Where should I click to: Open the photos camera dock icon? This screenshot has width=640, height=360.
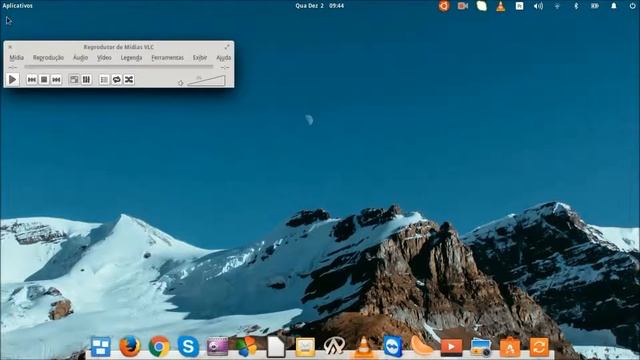[x=481, y=347]
